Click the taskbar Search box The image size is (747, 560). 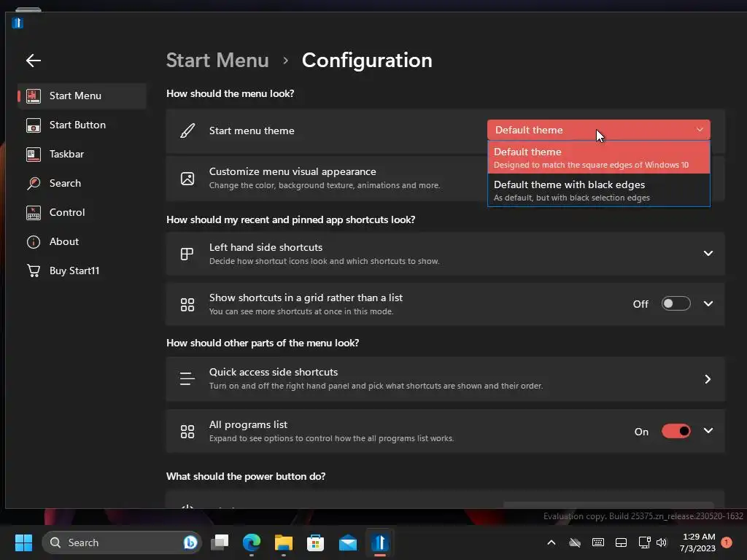pos(122,542)
